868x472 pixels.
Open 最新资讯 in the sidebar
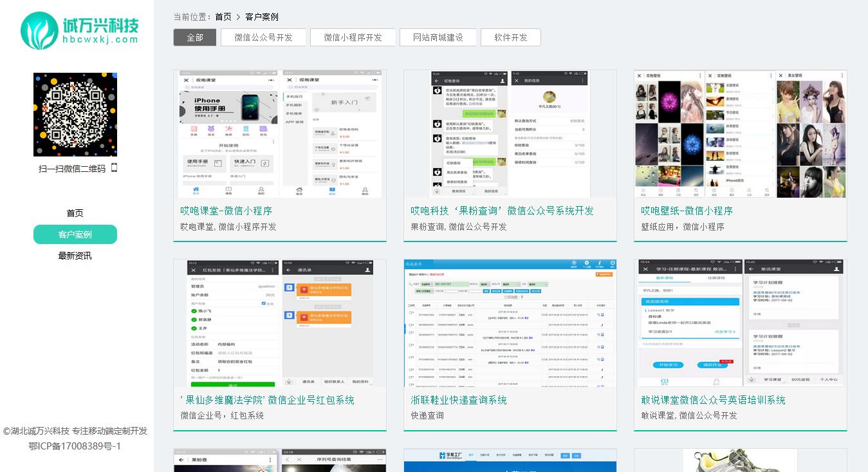(x=75, y=256)
